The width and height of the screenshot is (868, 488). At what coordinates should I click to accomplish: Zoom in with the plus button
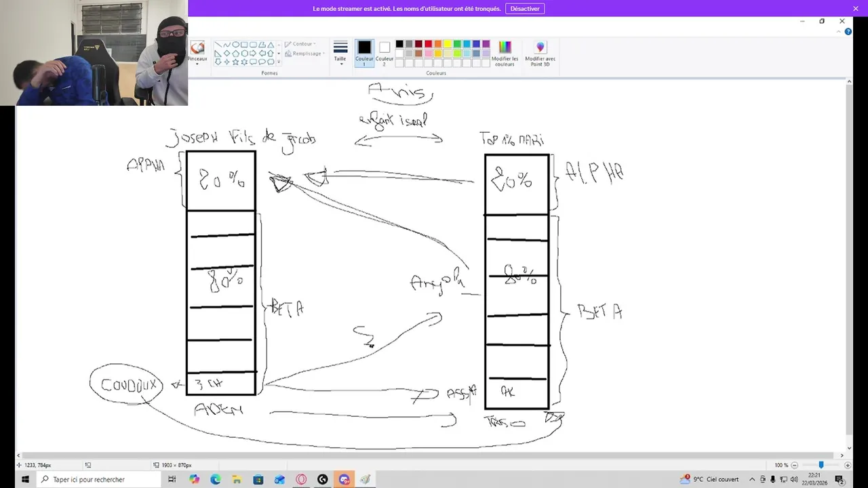click(x=848, y=465)
